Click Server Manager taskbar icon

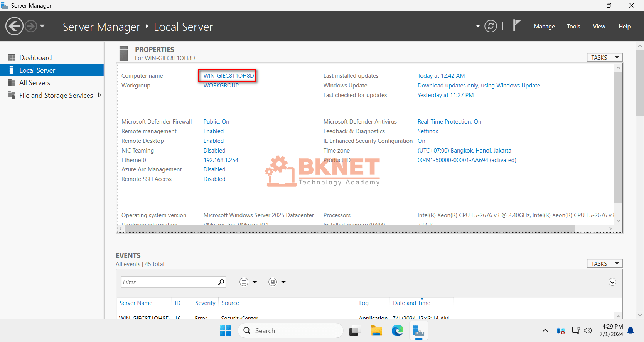(418, 331)
